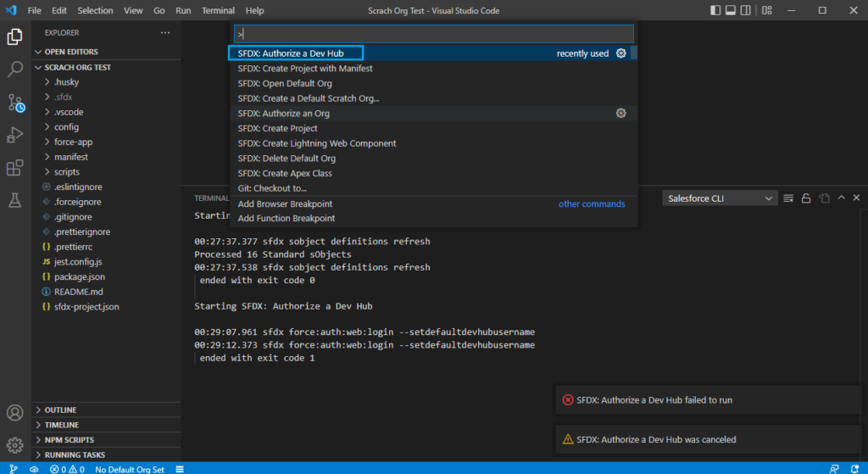Viewport: 868px width, 474px height.
Task: Collapse the Open Editors section
Action: click(x=106, y=52)
